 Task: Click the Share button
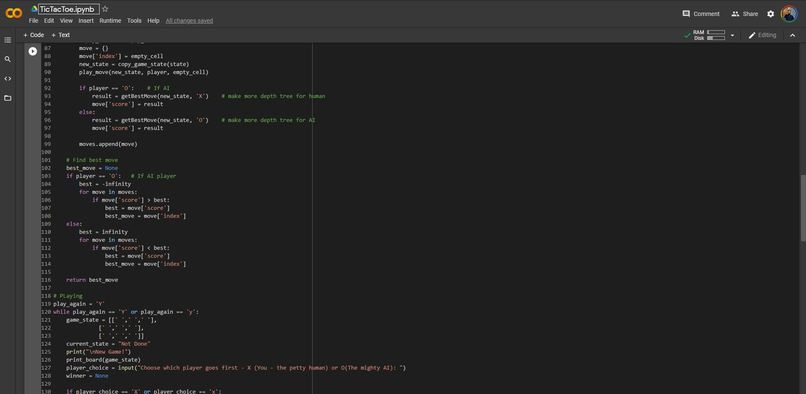click(x=744, y=14)
